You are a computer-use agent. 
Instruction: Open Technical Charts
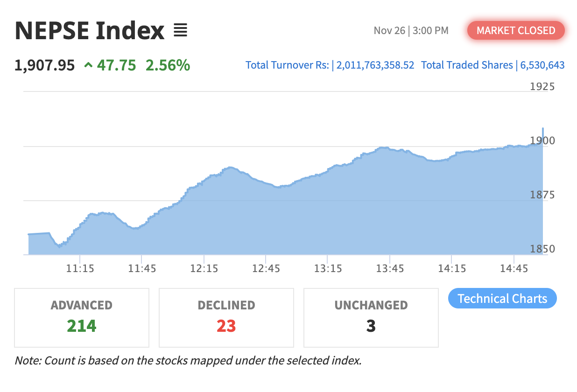[x=502, y=299]
